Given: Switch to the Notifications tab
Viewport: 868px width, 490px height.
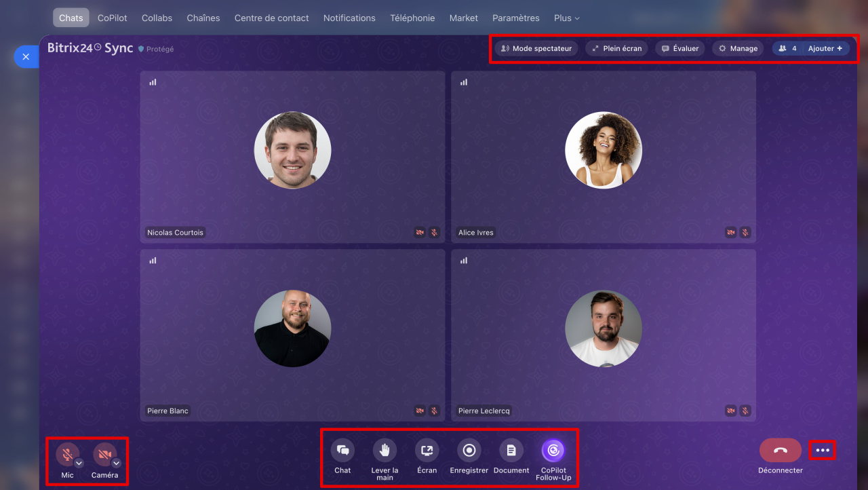Looking at the screenshot, I should coord(349,18).
